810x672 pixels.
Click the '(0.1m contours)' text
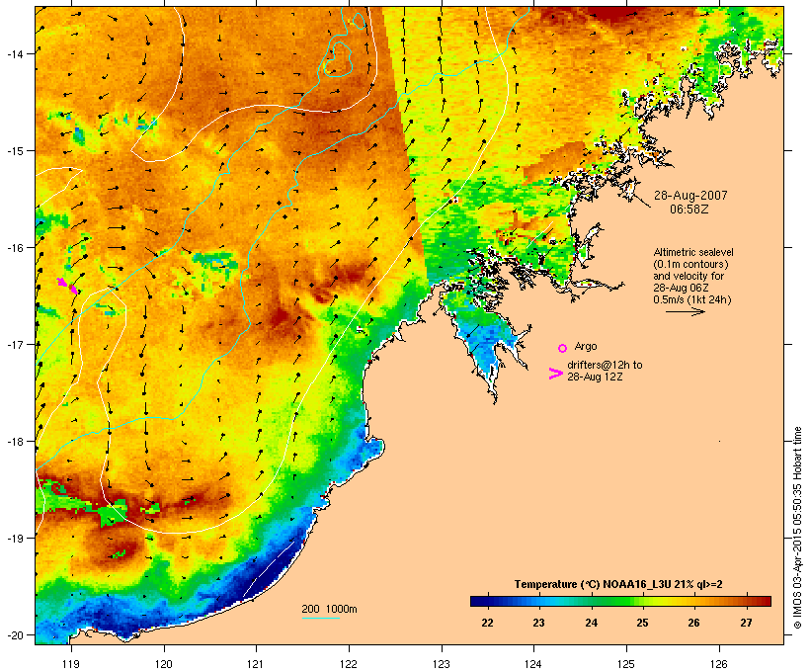click(690, 264)
